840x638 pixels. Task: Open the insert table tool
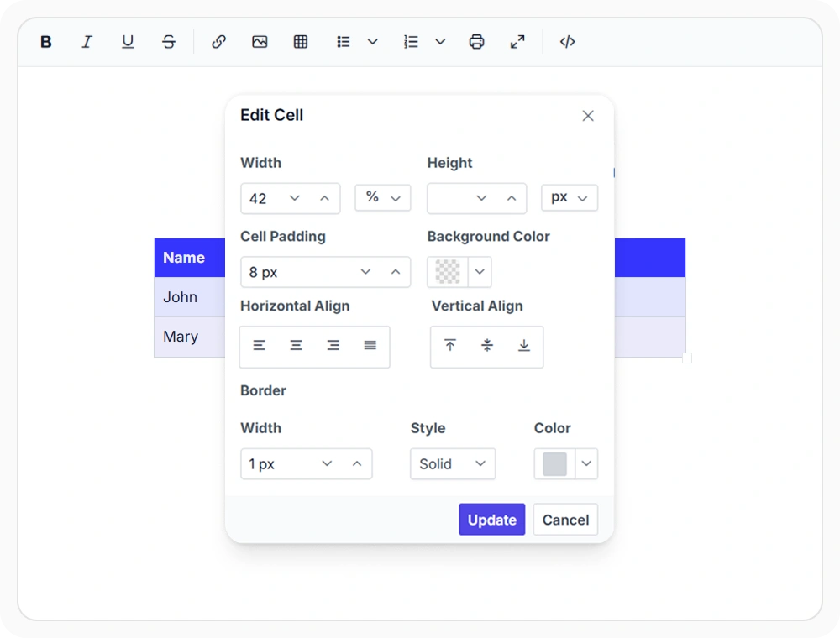(301, 42)
